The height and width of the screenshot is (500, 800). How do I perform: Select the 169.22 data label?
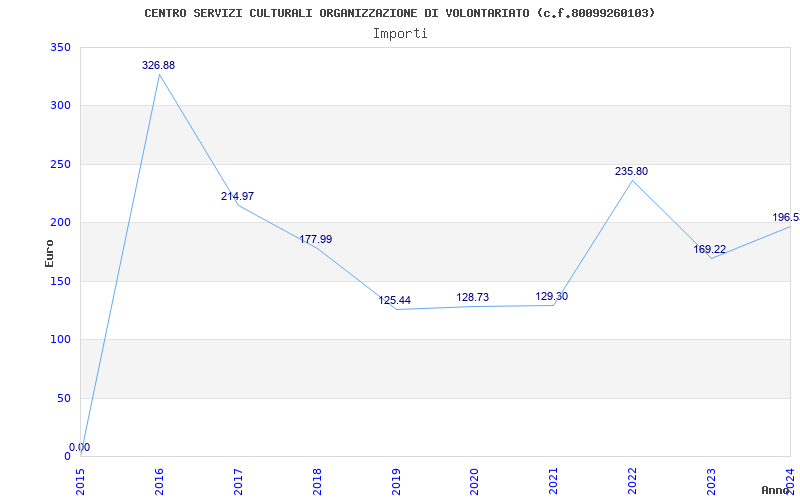coord(709,249)
